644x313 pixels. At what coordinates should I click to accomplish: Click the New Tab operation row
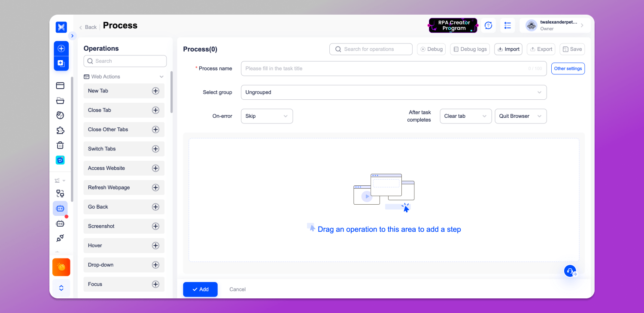point(124,91)
